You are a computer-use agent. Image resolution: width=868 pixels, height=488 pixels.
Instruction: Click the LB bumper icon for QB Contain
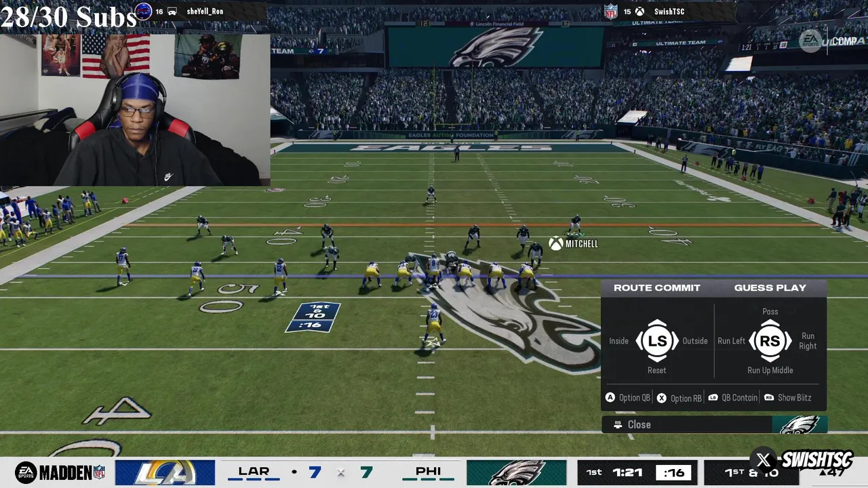(x=713, y=398)
